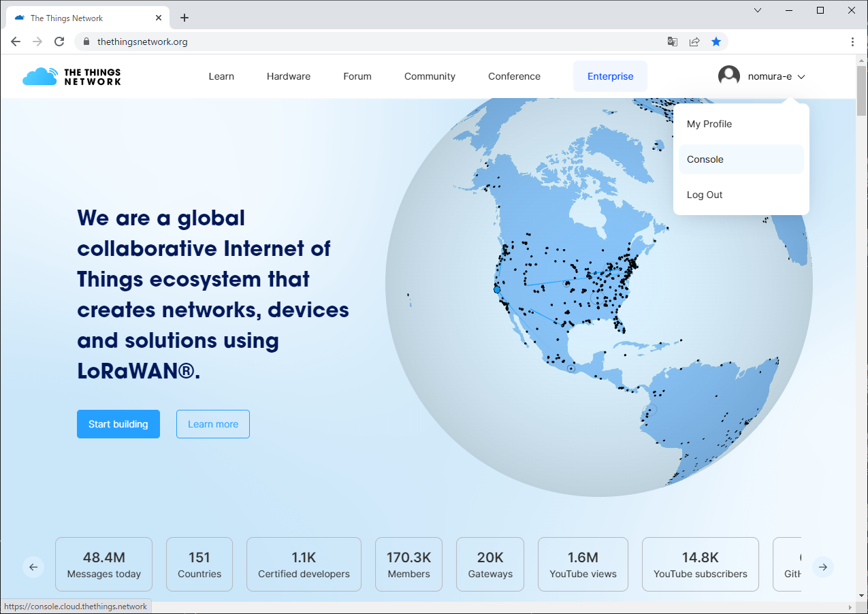The height and width of the screenshot is (614, 868).
Task: Click the YouTube views stat card
Action: pos(583,564)
